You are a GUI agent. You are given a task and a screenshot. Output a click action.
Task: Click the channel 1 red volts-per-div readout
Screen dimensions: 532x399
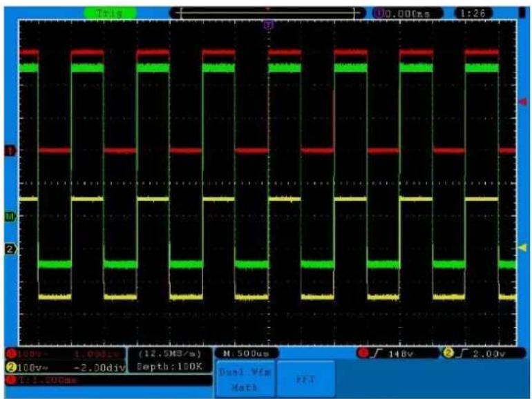(x=65, y=355)
